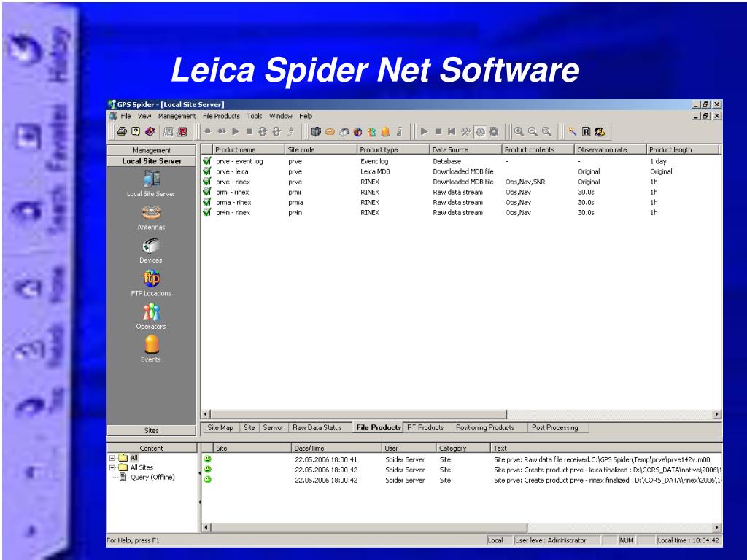Sort by the Observation rate column header
Image resolution: width=747 pixels, height=560 pixels.
[611, 149]
